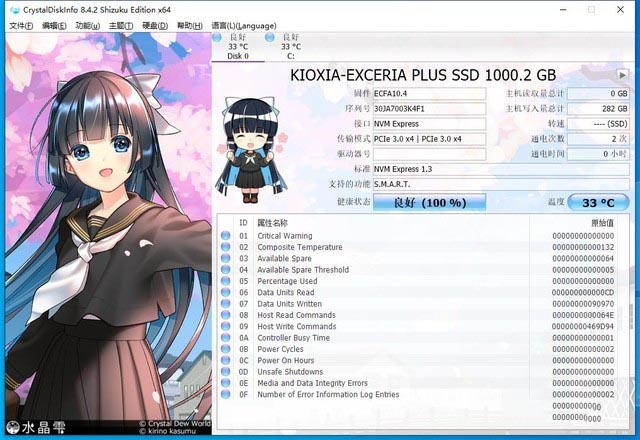Click the status icon for Available Spare row 03
Image resolution: width=640 pixels, height=440 pixels.
point(225,258)
